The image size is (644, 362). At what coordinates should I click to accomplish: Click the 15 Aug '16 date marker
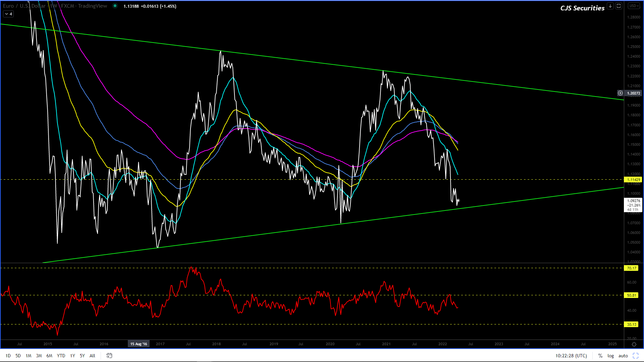pos(139,344)
